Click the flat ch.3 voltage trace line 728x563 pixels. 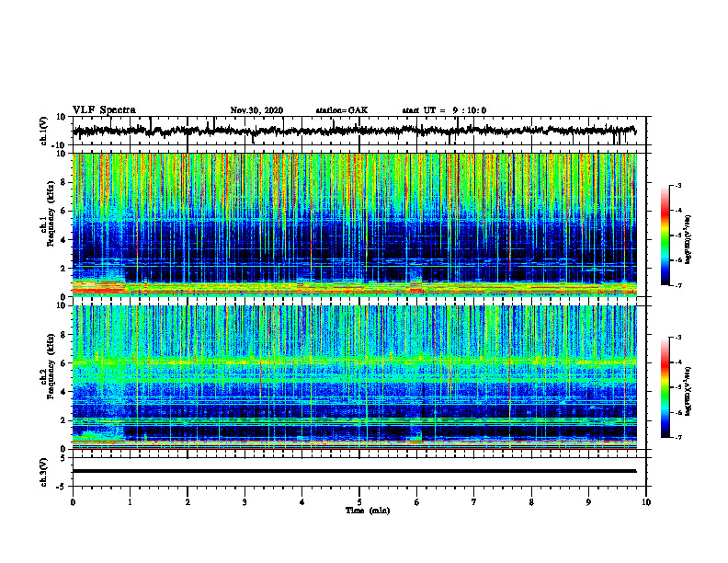(x=354, y=471)
